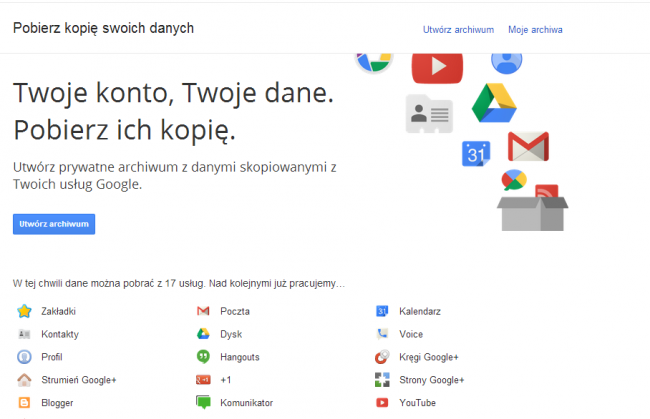The image size is (650, 419).
Task: Click the small Drive icon next to Dysk
Action: point(203,334)
